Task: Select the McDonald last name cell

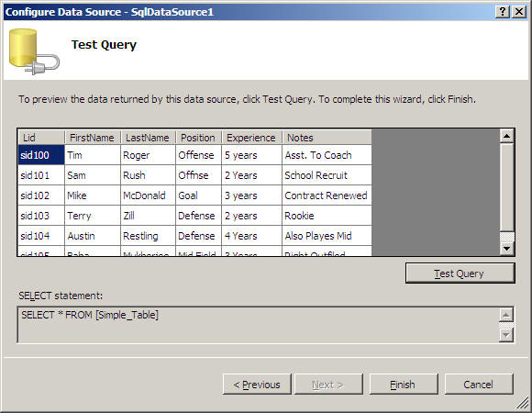Action: click(148, 195)
